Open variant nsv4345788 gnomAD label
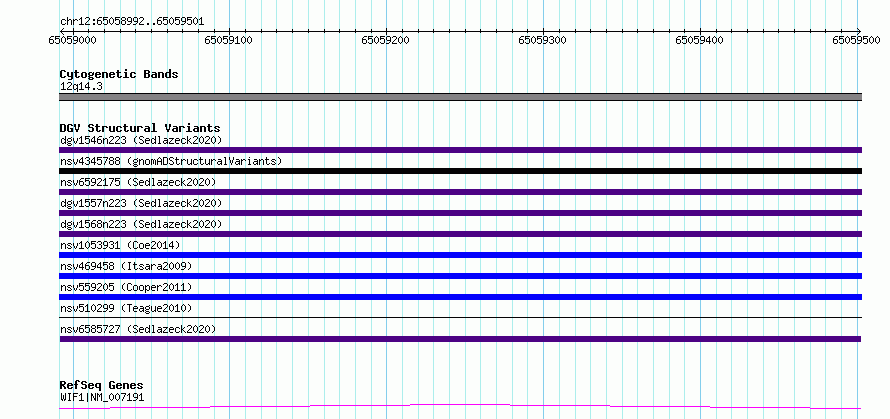This screenshot has height=419, width=890. coord(171,161)
